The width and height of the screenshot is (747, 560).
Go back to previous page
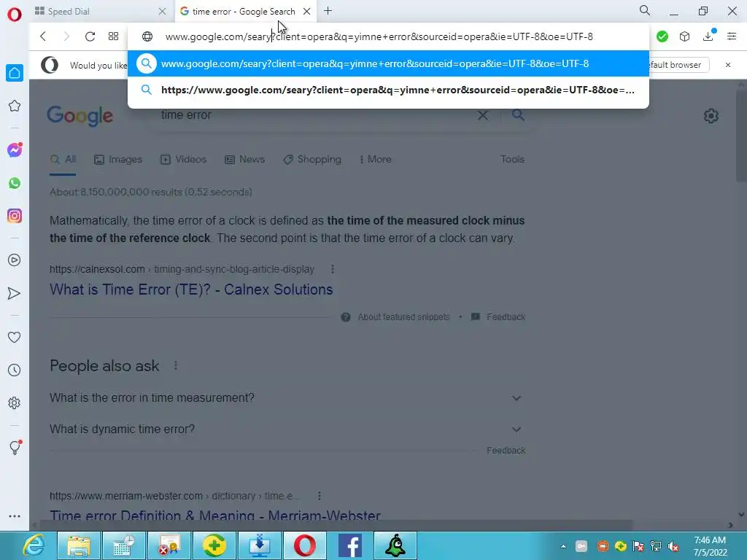43,36
